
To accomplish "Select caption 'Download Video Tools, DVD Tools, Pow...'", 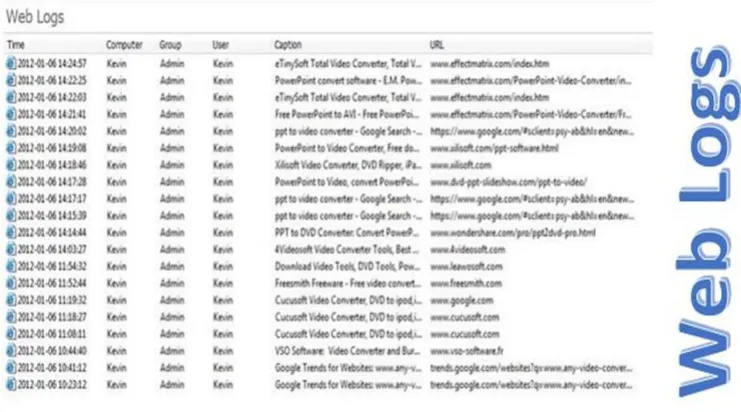I will click(347, 266).
